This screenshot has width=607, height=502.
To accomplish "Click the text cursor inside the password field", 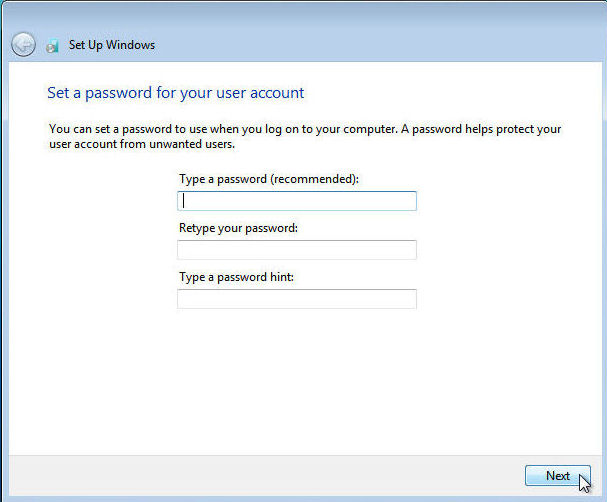I will pos(184,201).
